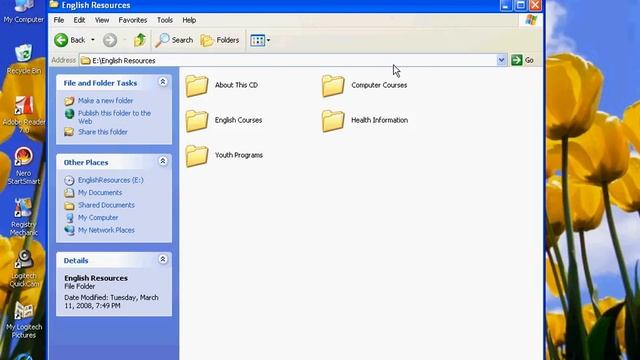This screenshot has width=640, height=360.
Task: Toggle the Folders tree view
Action: point(220,40)
